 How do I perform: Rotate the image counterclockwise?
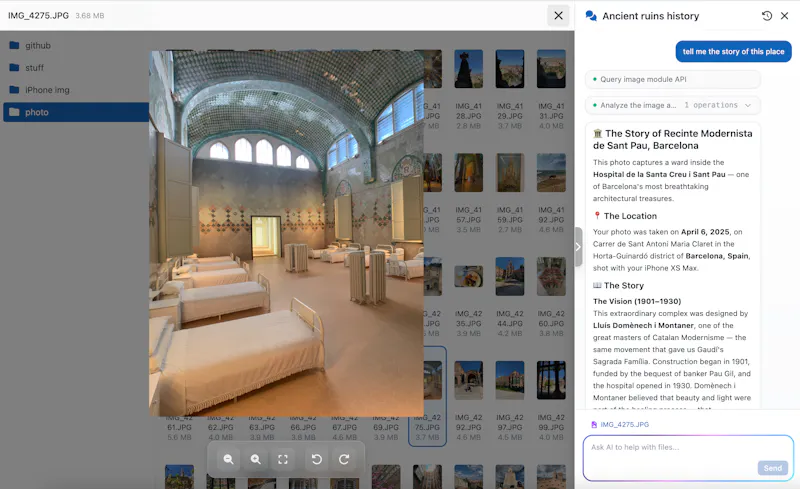[316, 459]
